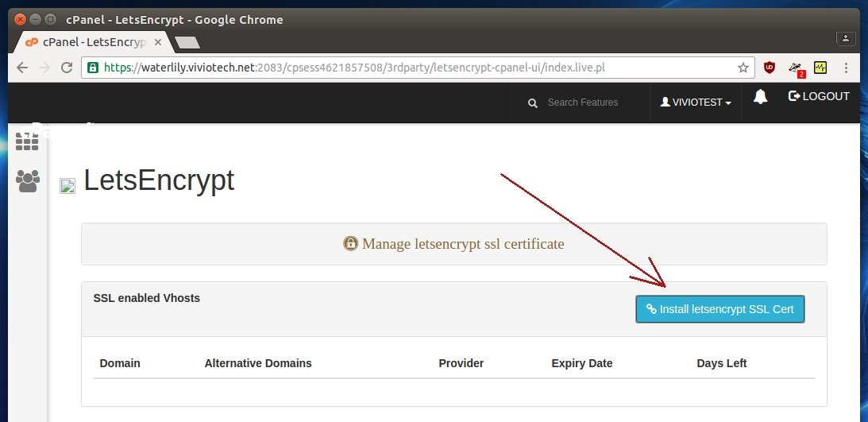Open the cPanel home grid icon
868x422 pixels.
click(x=27, y=141)
